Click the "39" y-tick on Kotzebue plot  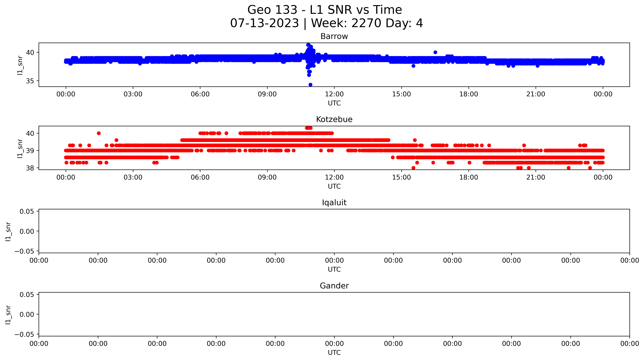(x=30, y=151)
